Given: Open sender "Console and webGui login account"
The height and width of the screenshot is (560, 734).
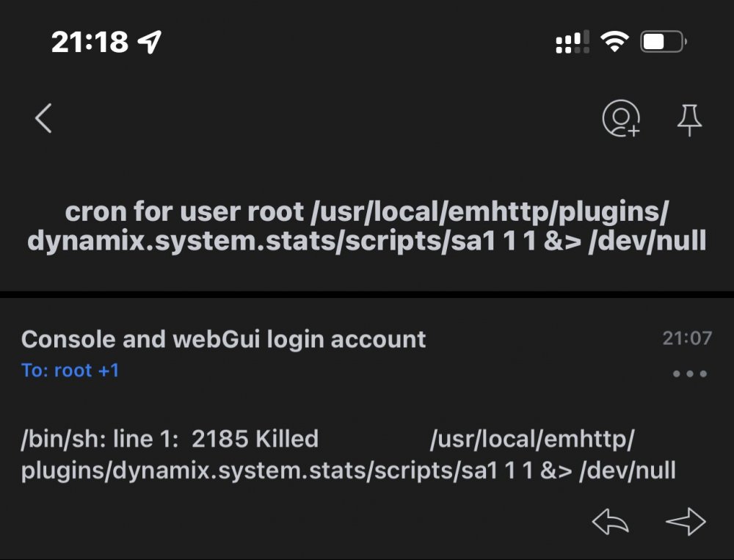Looking at the screenshot, I should (223, 339).
